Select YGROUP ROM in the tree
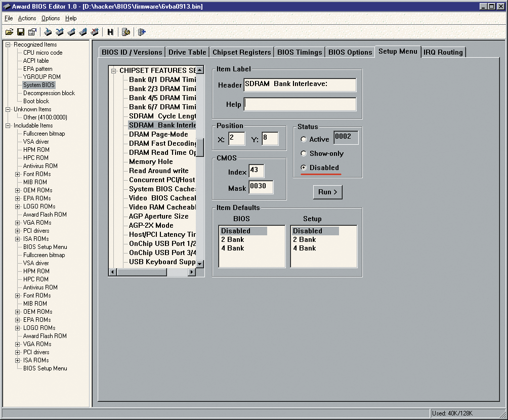The image size is (508, 420). click(42, 77)
